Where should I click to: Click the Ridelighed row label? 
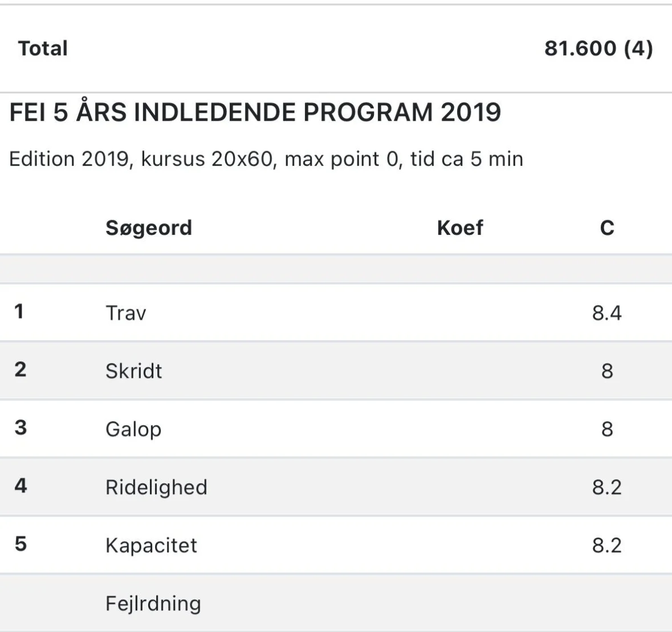click(x=156, y=487)
